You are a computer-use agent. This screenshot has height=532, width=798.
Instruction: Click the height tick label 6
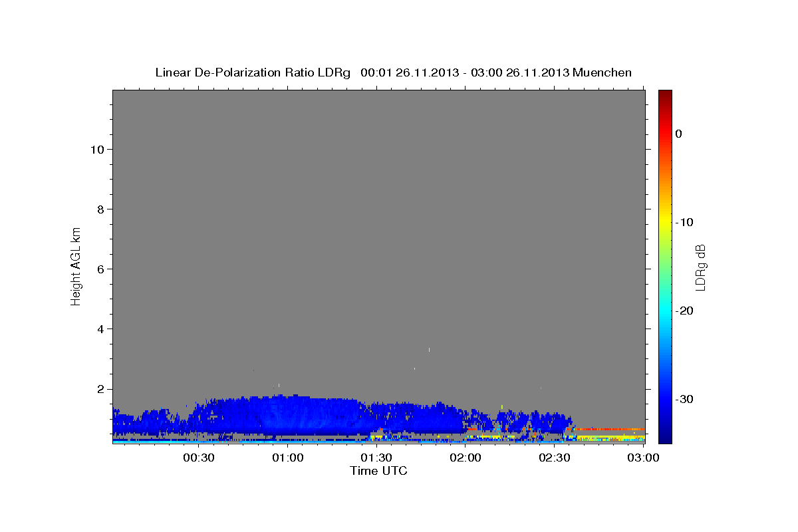(99, 269)
